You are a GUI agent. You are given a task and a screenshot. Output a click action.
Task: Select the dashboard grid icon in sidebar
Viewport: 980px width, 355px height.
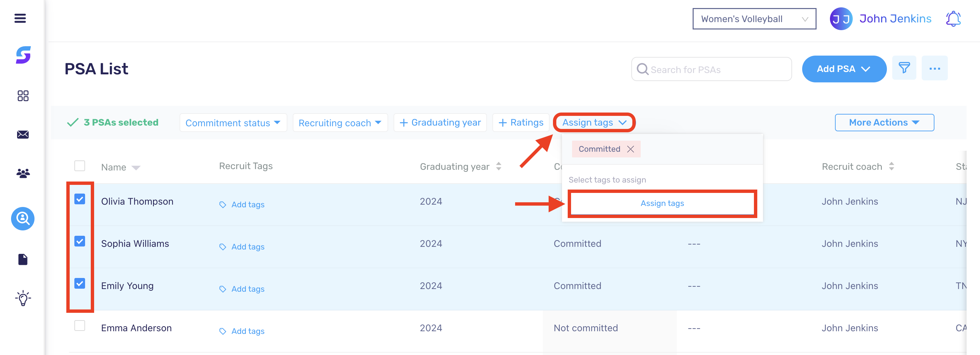pyautogui.click(x=22, y=96)
